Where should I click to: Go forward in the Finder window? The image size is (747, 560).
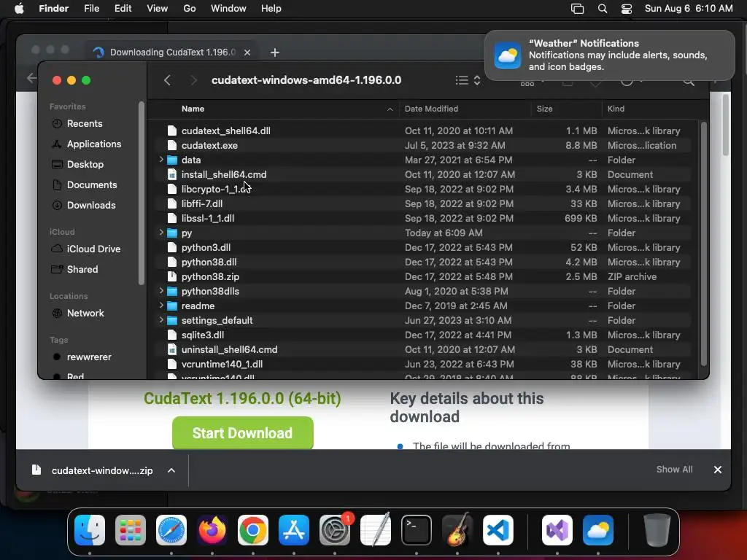pyautogui.click(x=193, y=80)
